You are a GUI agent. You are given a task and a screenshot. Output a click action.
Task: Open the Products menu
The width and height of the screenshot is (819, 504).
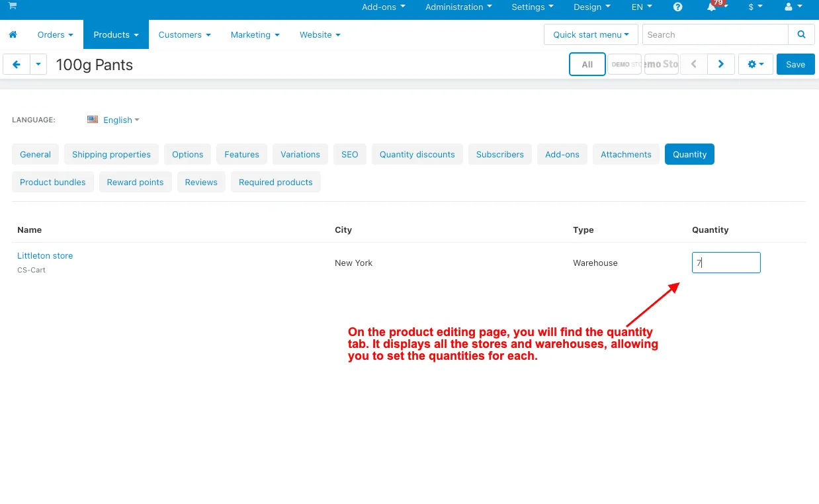(x=116, y=34)
